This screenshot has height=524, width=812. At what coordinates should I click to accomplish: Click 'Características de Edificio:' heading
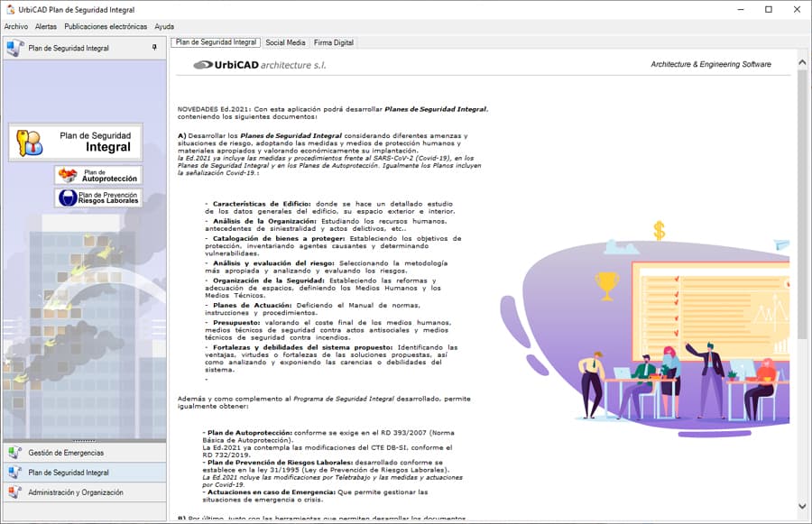pyautogui.click(x=262, y=204)
